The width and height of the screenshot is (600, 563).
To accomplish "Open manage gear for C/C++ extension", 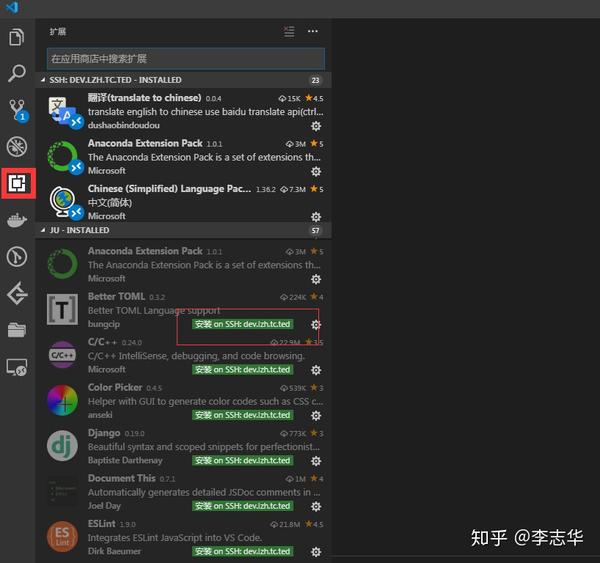I will [x=316, y=370].
